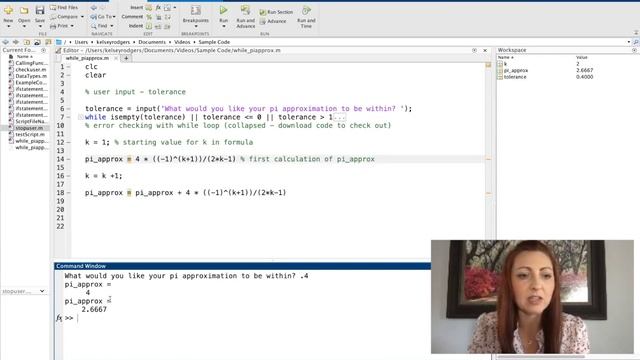Select stopuser.m in Current Folder
This screenshot has width=640, height=360.
tap(28, 128)
